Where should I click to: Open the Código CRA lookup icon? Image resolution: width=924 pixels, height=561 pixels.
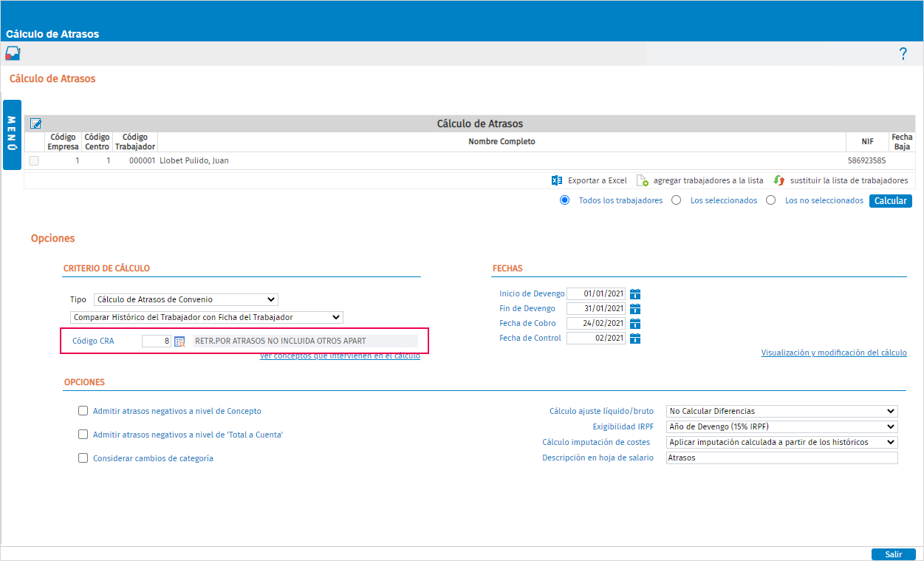click(x=179, y=341)
